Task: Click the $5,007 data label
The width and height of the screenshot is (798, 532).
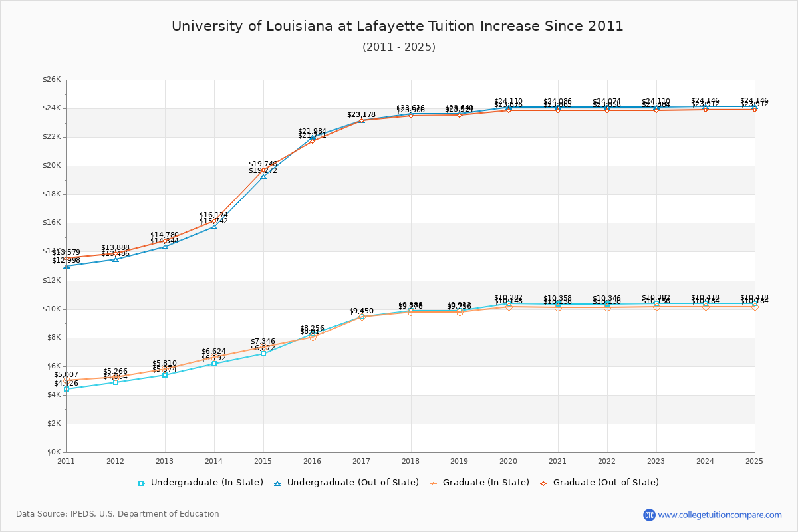Action: coord(66,375)
